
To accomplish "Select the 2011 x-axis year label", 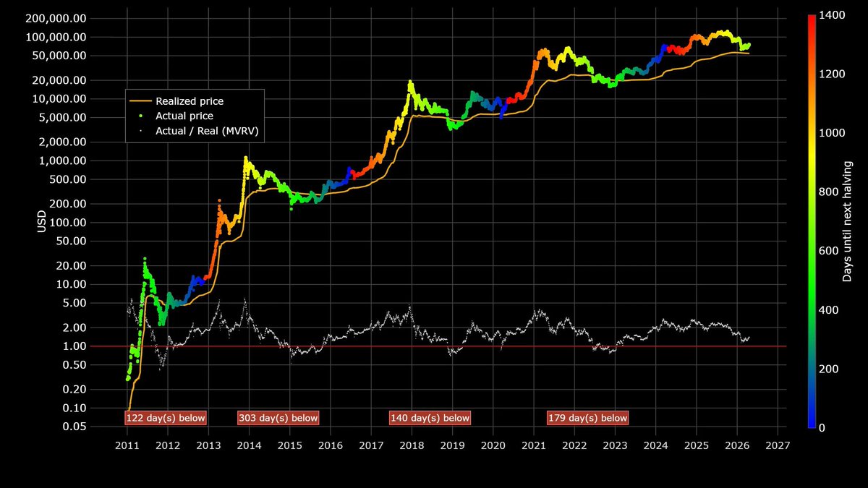I will [x=129, y=446].
